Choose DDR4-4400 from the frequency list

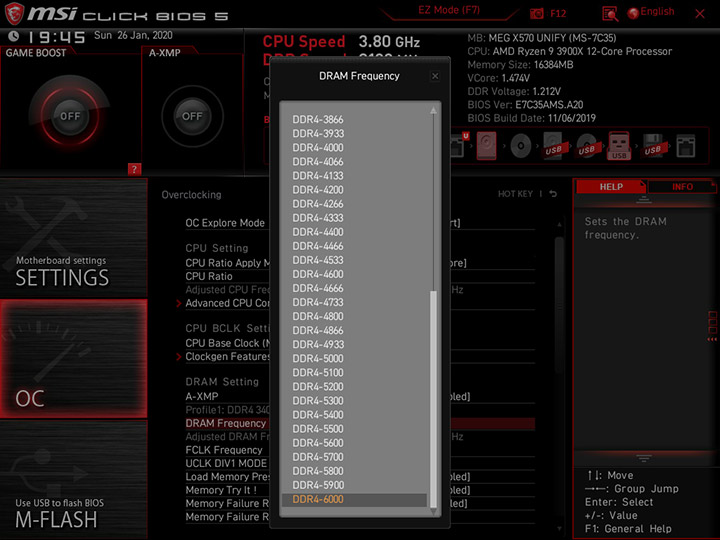pyautogui.click(x=318, y=232)
